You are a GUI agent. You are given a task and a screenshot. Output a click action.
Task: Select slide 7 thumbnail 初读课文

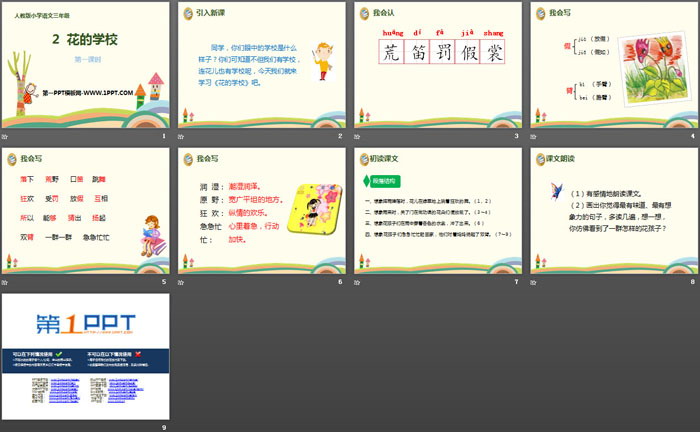(438, 211)
